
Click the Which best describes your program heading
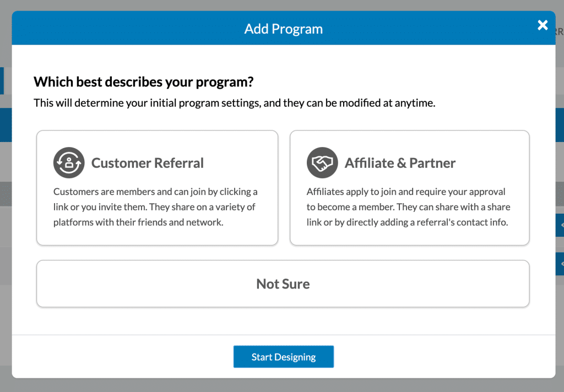(144, 81)
